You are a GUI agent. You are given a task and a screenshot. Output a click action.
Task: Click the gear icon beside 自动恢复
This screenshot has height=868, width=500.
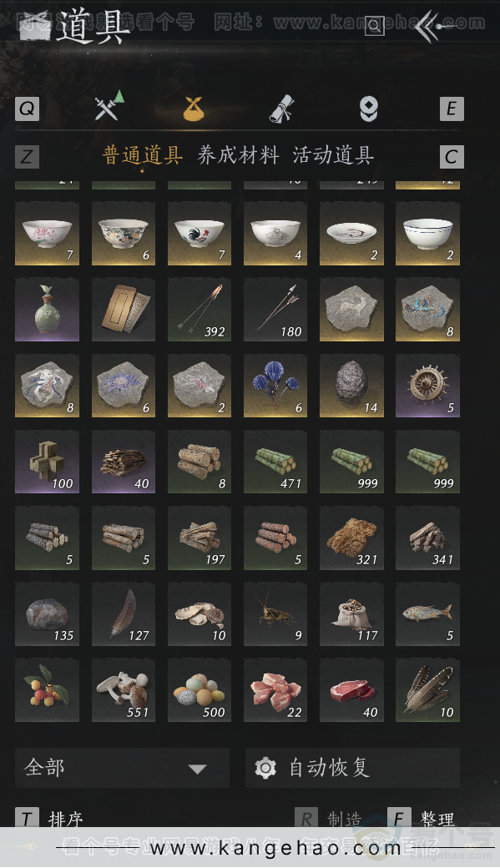tap(265, 768)
